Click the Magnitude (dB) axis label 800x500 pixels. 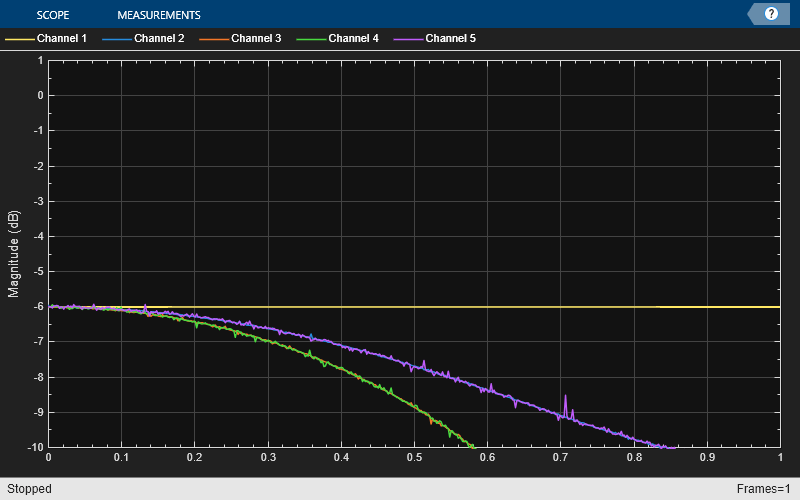pyautogui.click(x=13, y=254)
